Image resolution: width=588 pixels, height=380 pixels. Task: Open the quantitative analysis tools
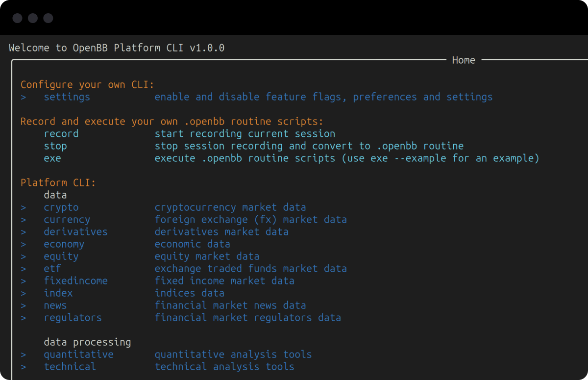(x=78, y=354)
